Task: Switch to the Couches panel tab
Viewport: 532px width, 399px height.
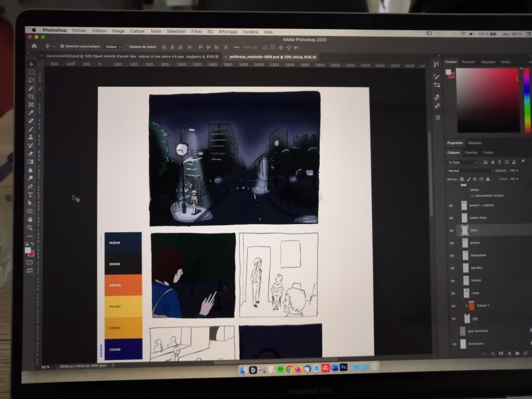Action: coord(471,153)
